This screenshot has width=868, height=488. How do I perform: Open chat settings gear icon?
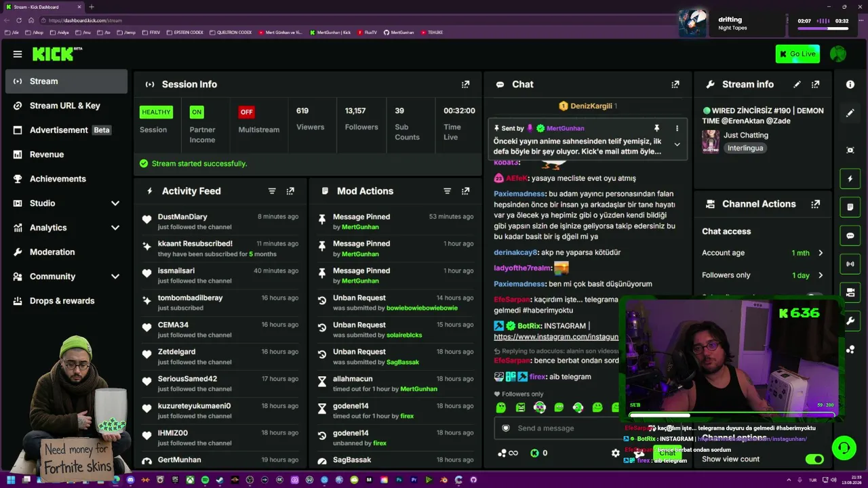(x=615, y=453)
